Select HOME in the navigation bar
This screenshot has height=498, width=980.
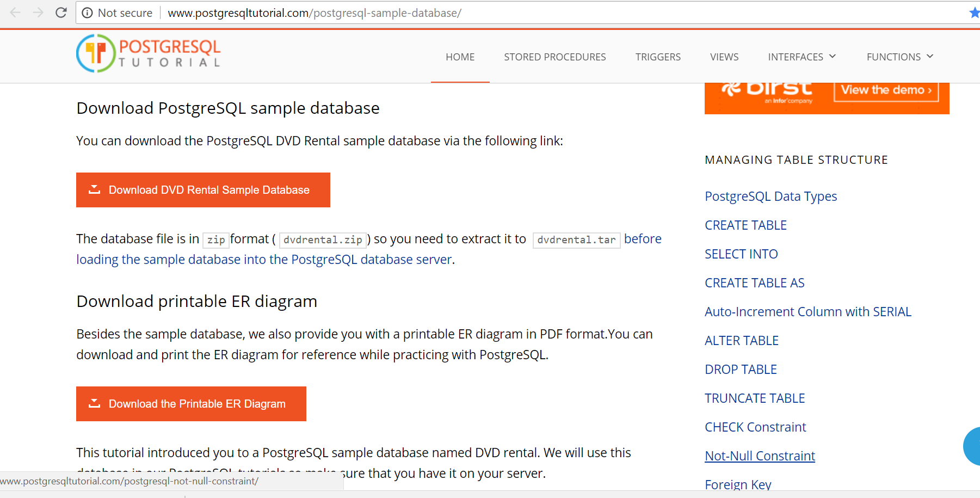(460, 57)
